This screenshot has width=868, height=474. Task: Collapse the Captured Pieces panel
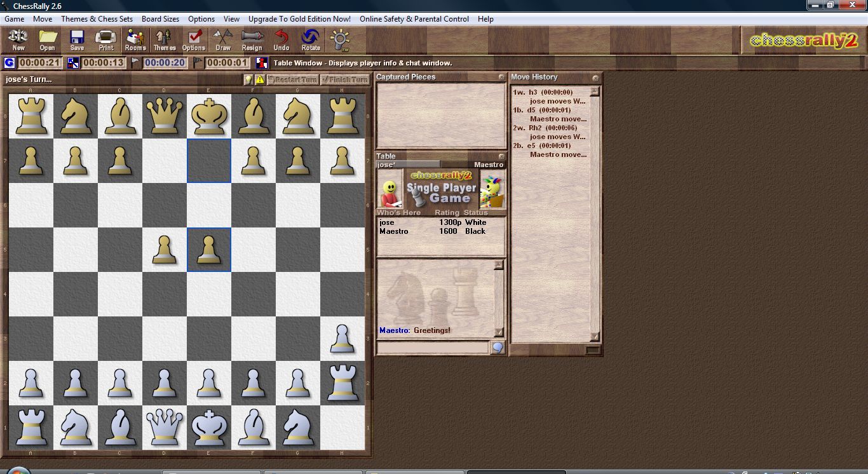pos(501,77)
